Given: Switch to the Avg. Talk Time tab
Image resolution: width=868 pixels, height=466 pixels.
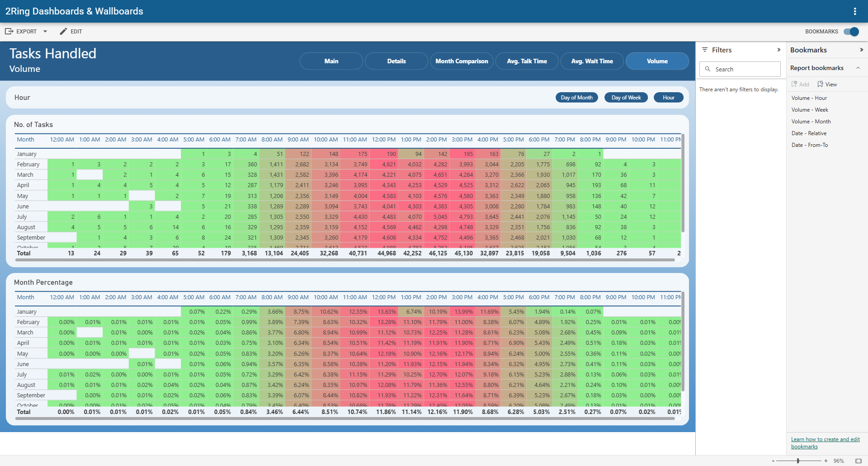Looking at the screenshot, I should coord(527,61).
